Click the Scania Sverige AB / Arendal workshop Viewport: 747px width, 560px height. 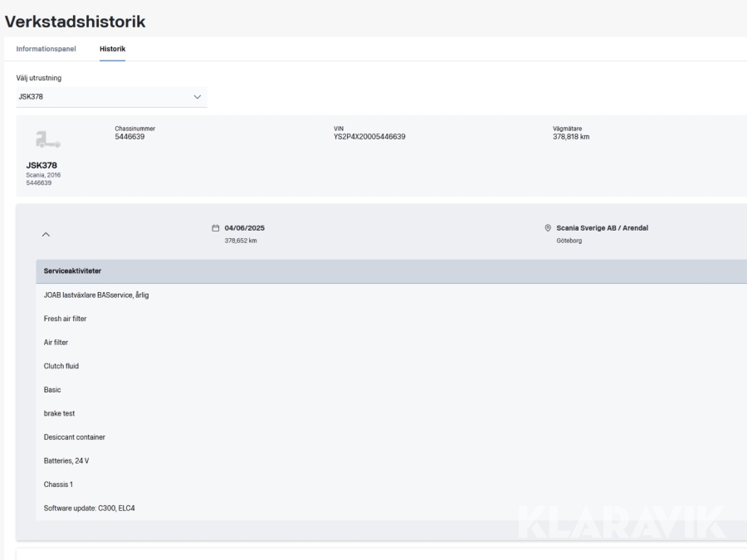tap(602, 228)
